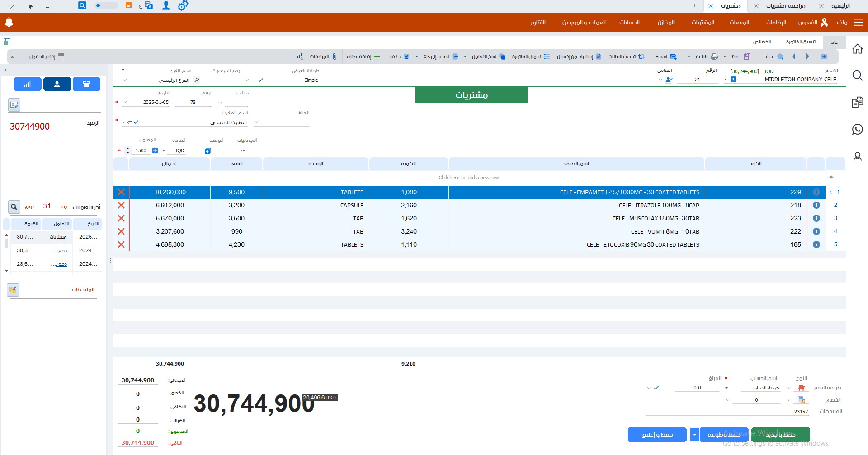Click the home icon in right sidebar
Image resolution: width=868 pixels, height=455 pixels.
coord(857,49)
